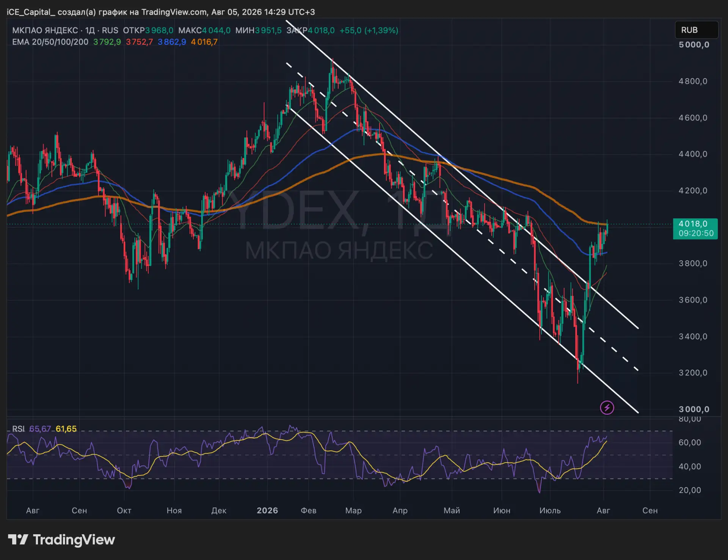This screenshot has width=728, height=560.
Task: Select the EMA 20/50/100/200 indicator label
Action: point(50,42)
